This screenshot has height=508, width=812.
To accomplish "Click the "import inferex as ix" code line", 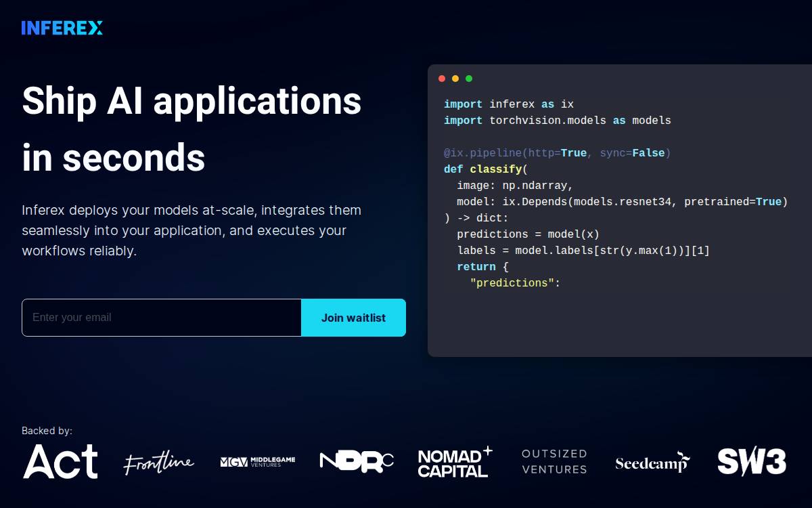I will (509, 104).
